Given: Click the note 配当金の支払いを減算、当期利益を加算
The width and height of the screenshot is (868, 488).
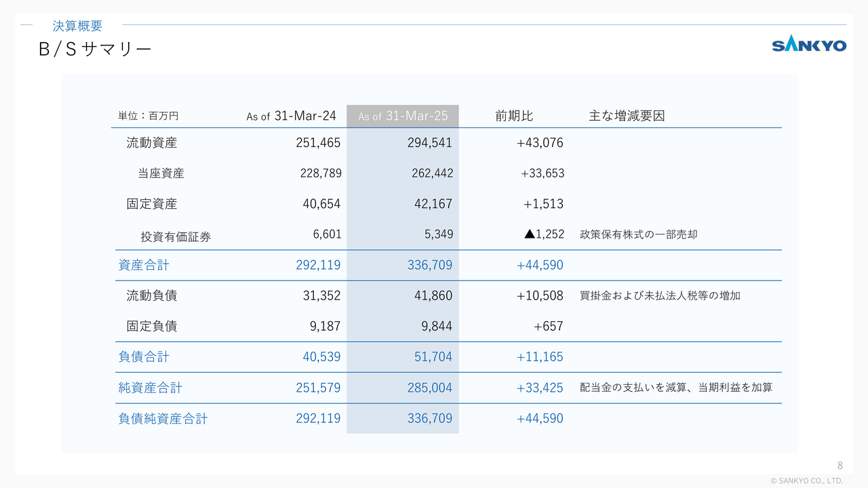Looking at the screenshot, I should click(x=676, y=388).
